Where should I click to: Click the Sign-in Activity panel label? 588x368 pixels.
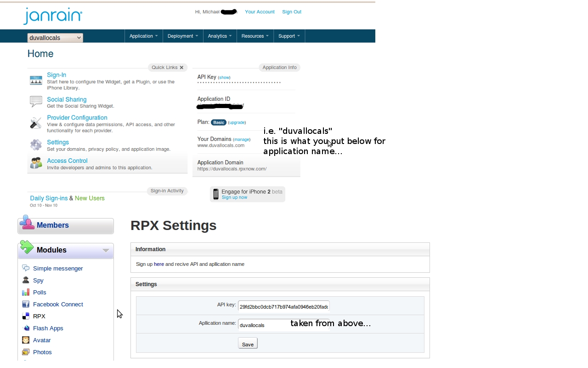click(x=167, y=191)
